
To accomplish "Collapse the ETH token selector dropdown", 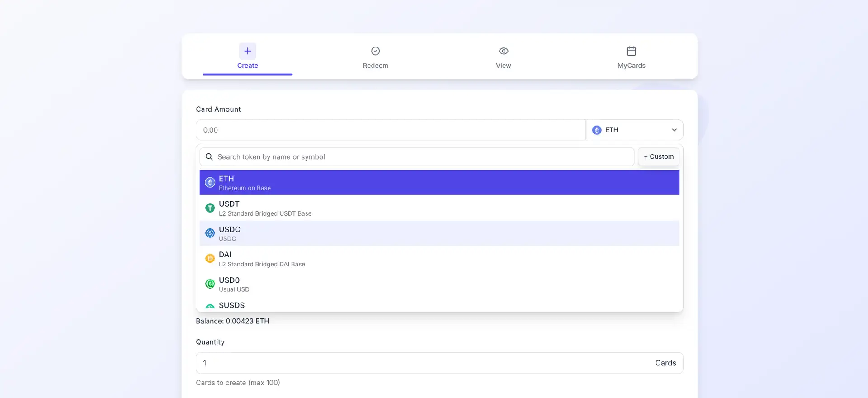I will (634, 130).
